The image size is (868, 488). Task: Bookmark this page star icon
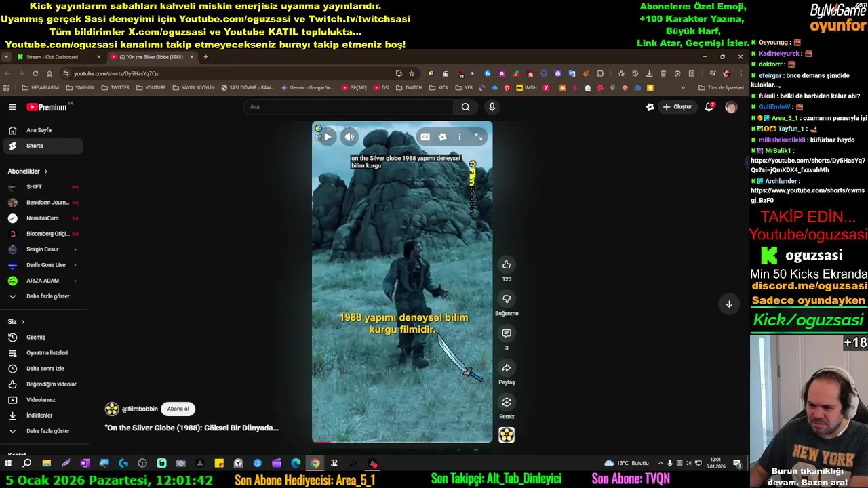pos(412,73)
